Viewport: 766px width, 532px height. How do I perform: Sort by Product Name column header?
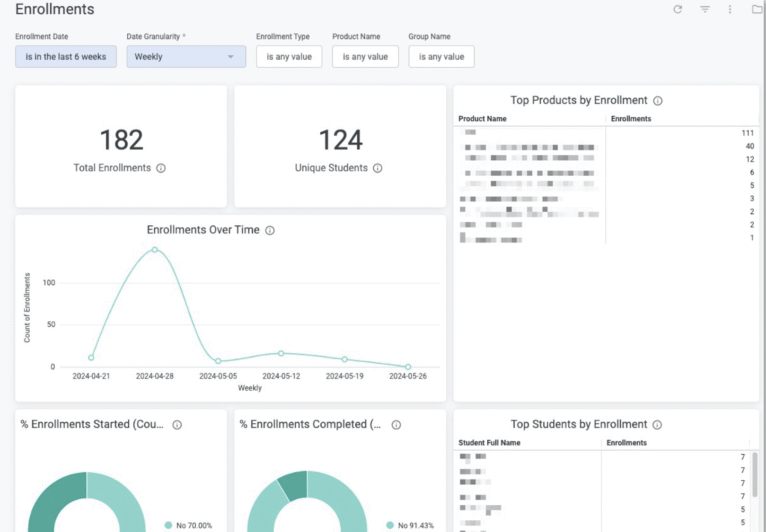point(482,119)
